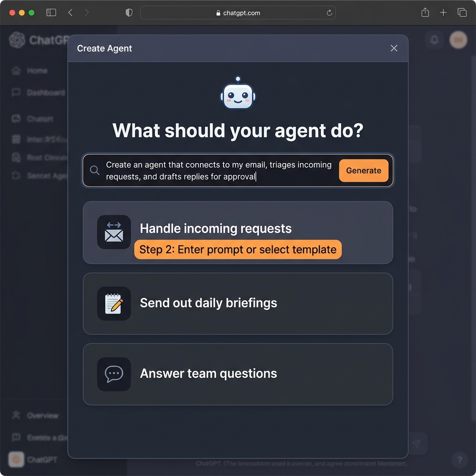476x476 pixels.
Task: Open the Safari share menu
Action: click(x=425, y=12)
